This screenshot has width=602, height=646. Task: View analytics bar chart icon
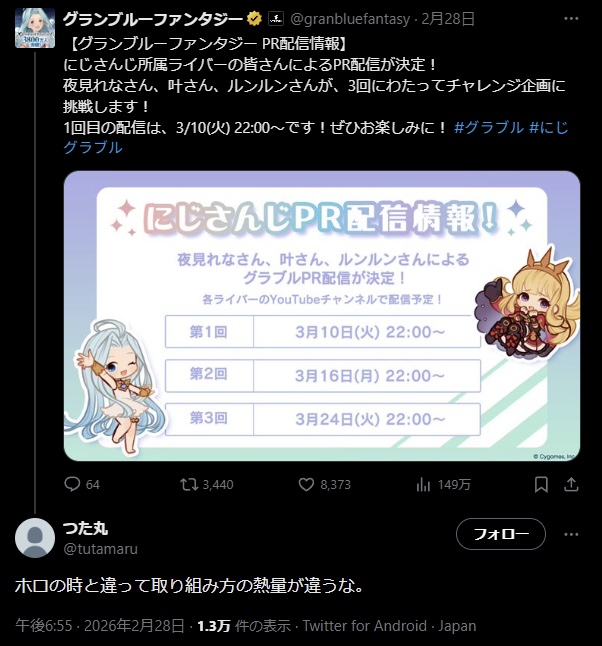tap(423, 484)
